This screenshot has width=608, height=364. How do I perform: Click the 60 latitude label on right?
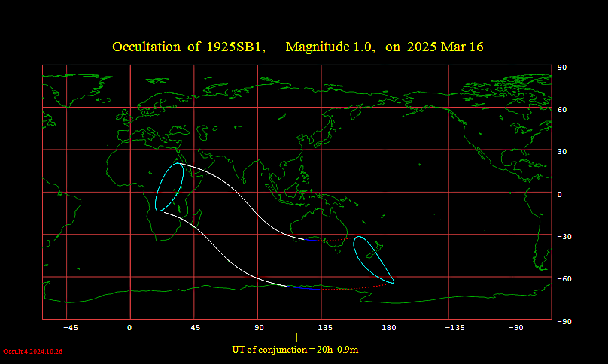click(x=561, y=110)
